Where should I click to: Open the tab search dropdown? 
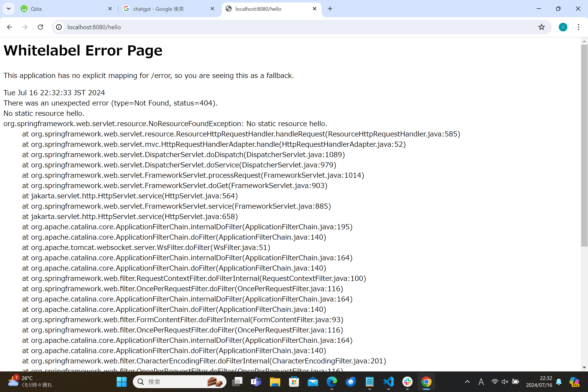tap(9, 9)
